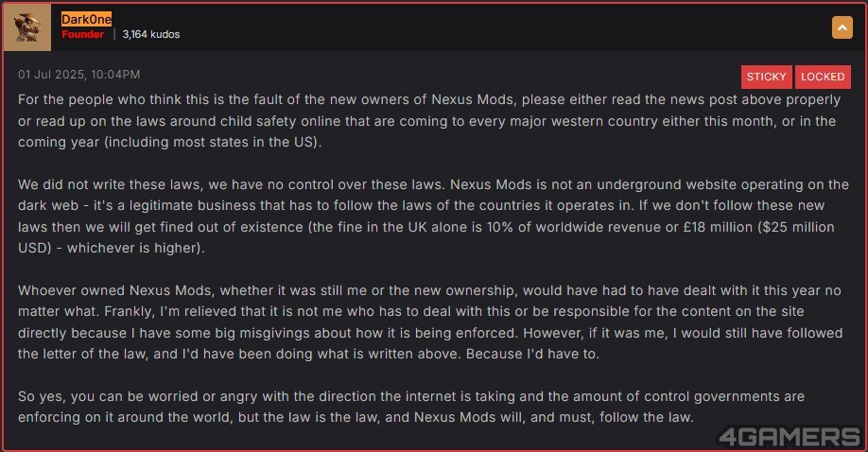868x452 pixels.
Task: Click the 4GAMERS watermark logo
Action: [790, 437]
